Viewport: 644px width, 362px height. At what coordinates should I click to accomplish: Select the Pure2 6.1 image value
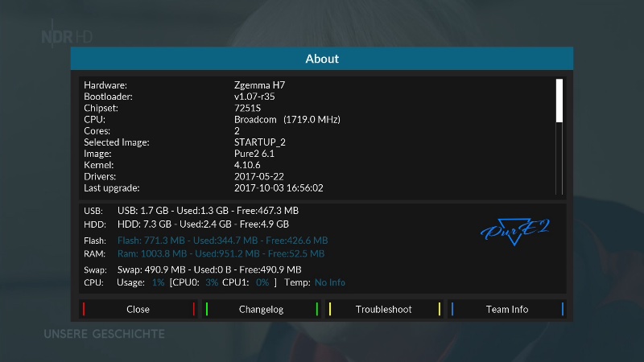point(256,153)
